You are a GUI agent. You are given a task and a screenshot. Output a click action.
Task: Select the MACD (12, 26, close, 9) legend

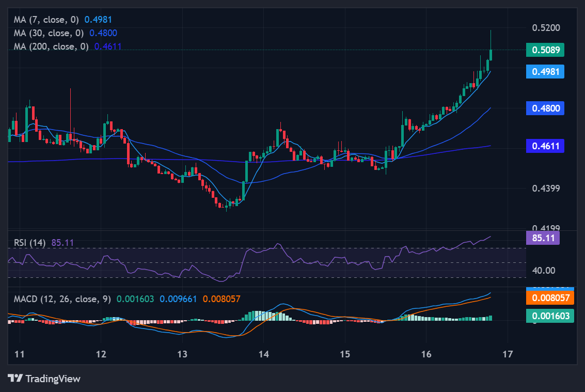pyautogui.click(x=62, y=299)
